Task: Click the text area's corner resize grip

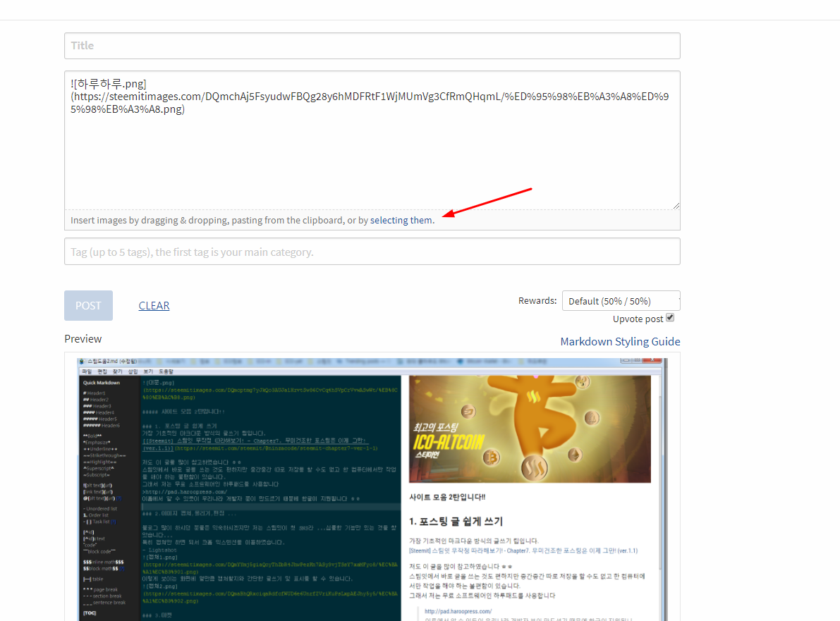Action: tap(676, 206)
